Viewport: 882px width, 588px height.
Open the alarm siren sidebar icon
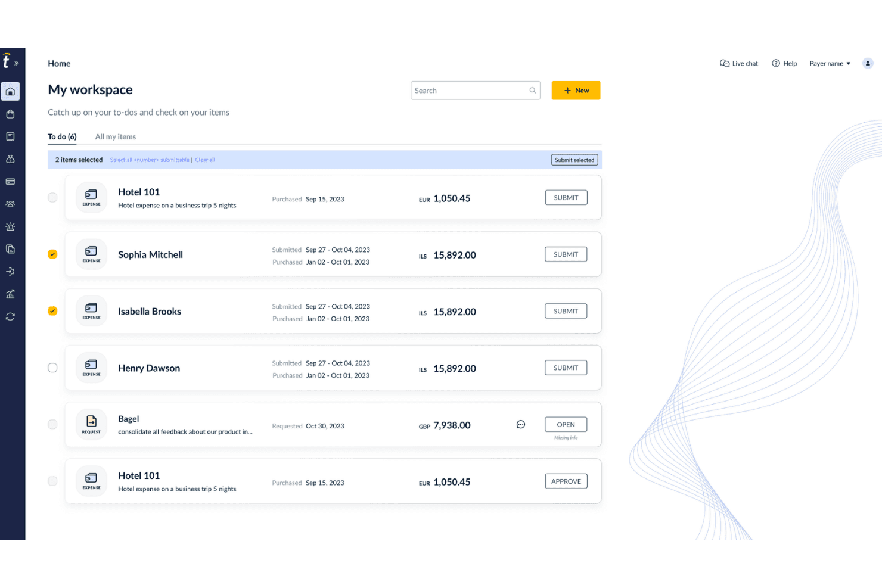10,226
